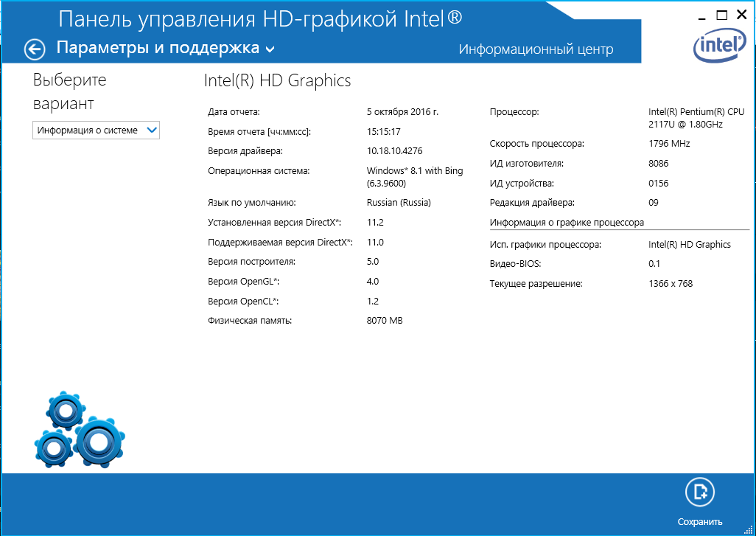756x536 pixels.
Task: Click the report time 15:15:17
Action: pyautogui.click(x=383, y=132)
